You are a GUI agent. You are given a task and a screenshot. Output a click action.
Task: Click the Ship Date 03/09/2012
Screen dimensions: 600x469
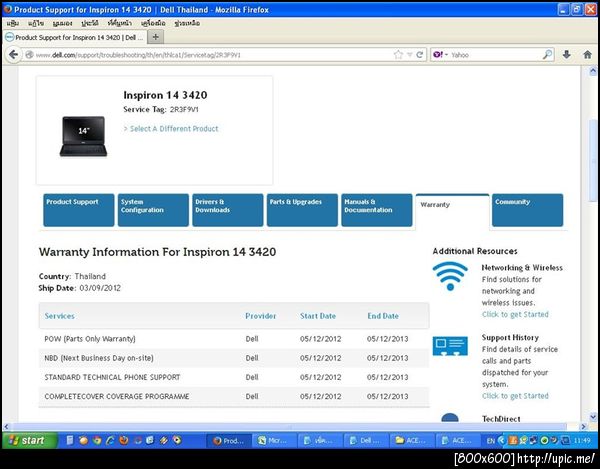point(100,288)
